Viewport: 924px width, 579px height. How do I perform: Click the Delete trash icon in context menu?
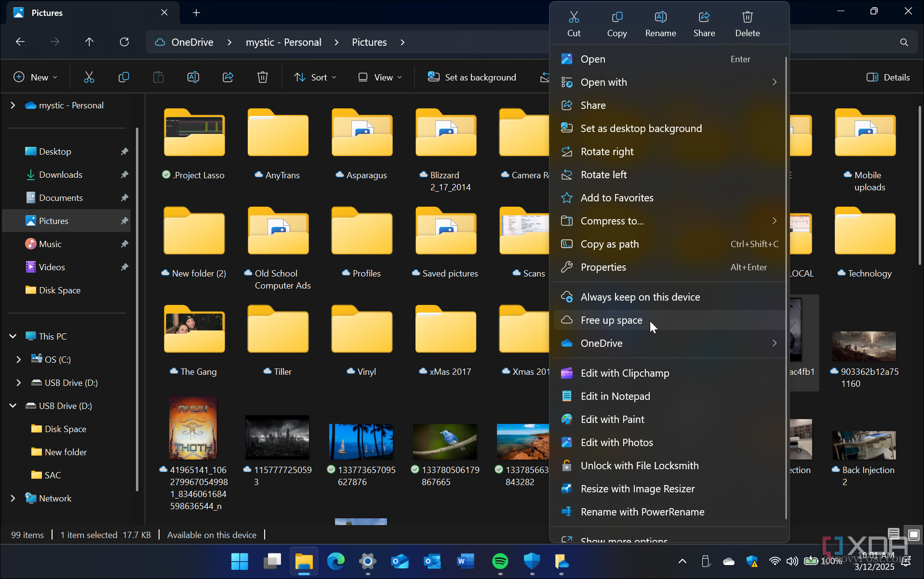point(747,17)
